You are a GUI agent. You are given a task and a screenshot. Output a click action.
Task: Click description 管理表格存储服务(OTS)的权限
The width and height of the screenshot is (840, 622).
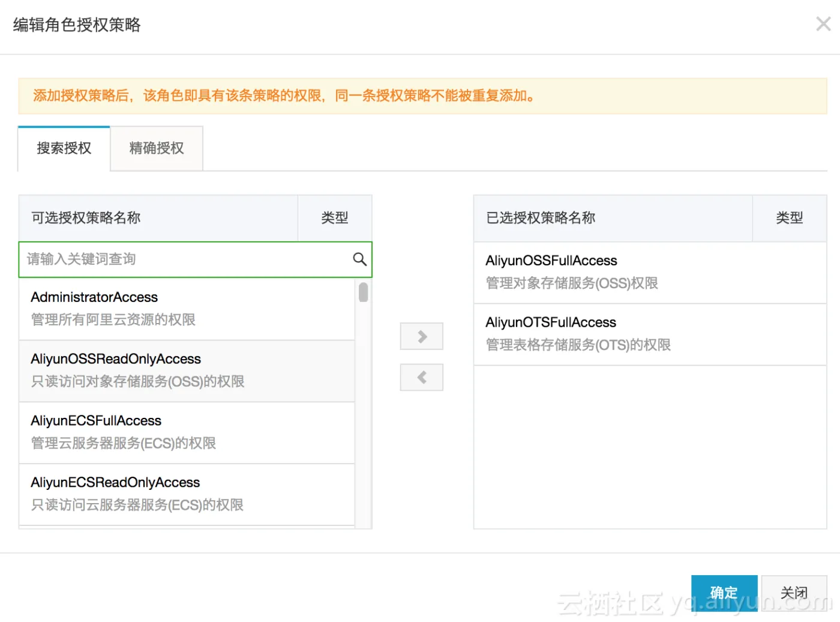pos(578,345)
